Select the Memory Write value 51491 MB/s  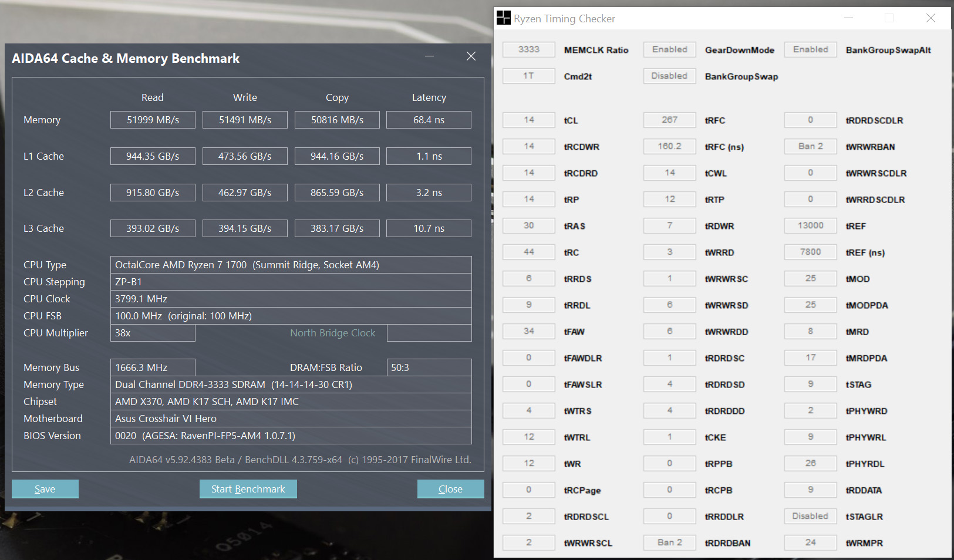245,120
